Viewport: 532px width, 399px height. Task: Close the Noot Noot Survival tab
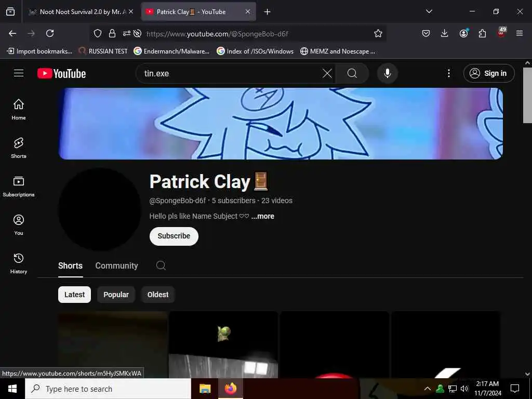[x=131, y=12]
